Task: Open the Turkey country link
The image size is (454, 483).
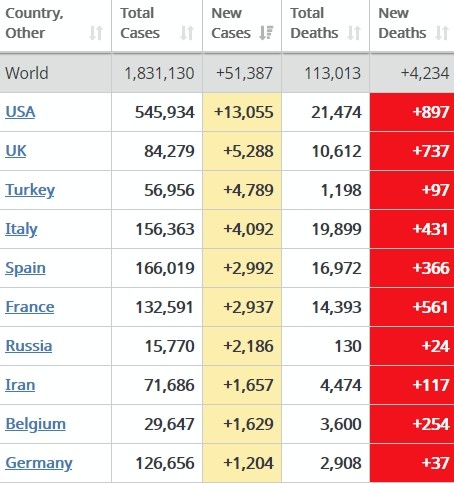Action: click(x=30, y=190)
